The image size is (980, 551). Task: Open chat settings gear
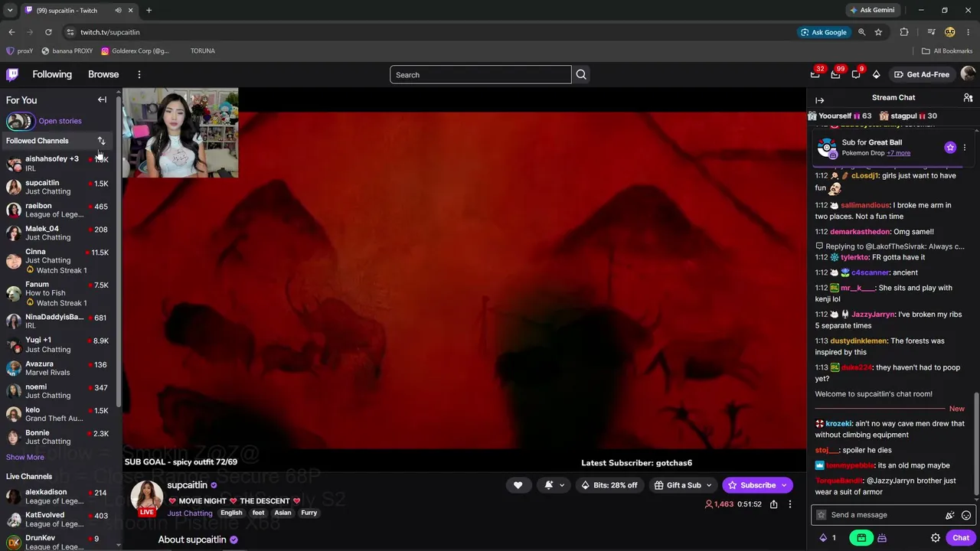[x=936, y=538]
